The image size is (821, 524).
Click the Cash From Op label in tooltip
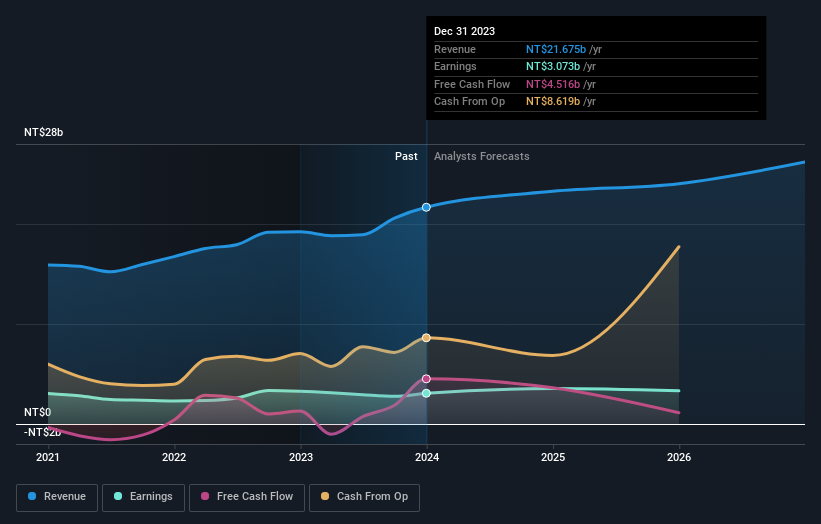click(470, 102)
